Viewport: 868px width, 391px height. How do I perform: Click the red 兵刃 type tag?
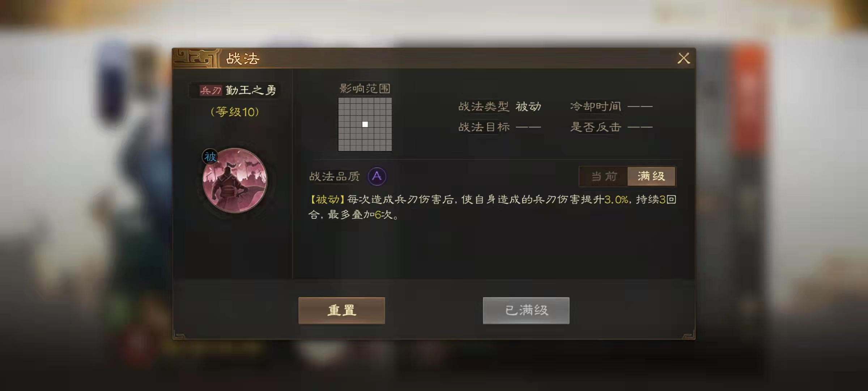click(x=210, y=90)
